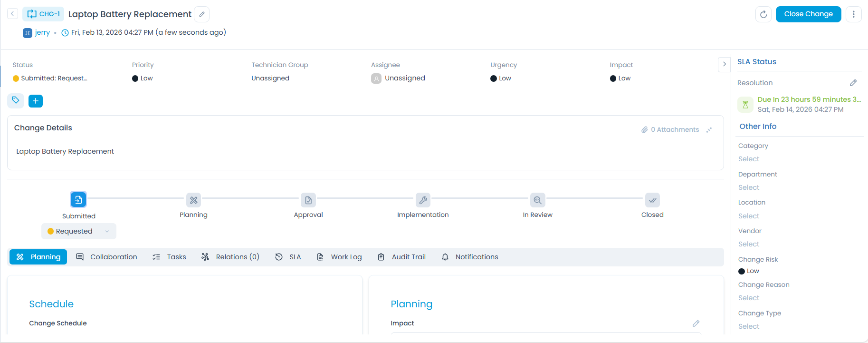Open the Relations (0) tab
Screen dimensions: 868x343
tap(230, 257)
